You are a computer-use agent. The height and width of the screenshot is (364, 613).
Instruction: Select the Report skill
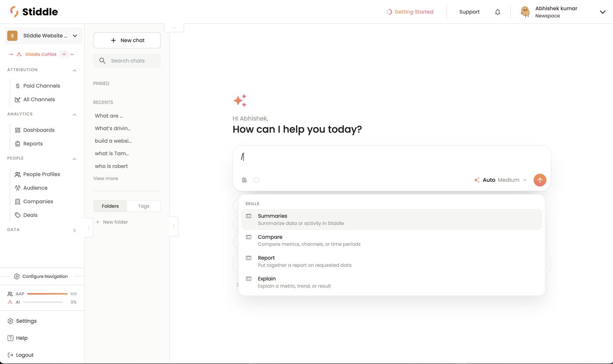(391, 261)
